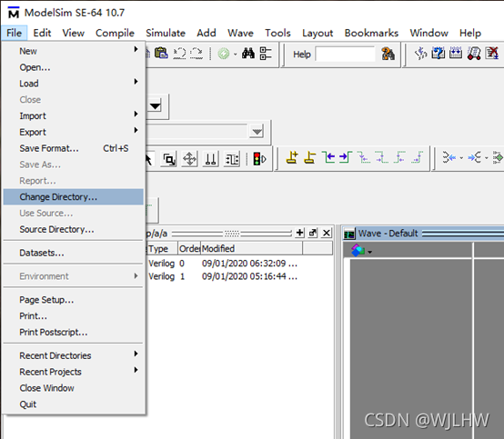Click the Wave - Default pane title icon
The image size is (504, 439).
(x=349, y=234)
